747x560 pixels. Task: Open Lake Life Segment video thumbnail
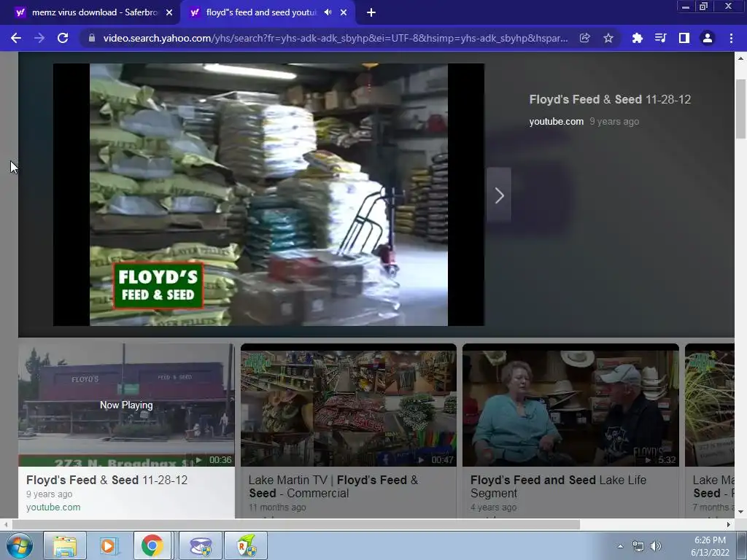point(570,405)
